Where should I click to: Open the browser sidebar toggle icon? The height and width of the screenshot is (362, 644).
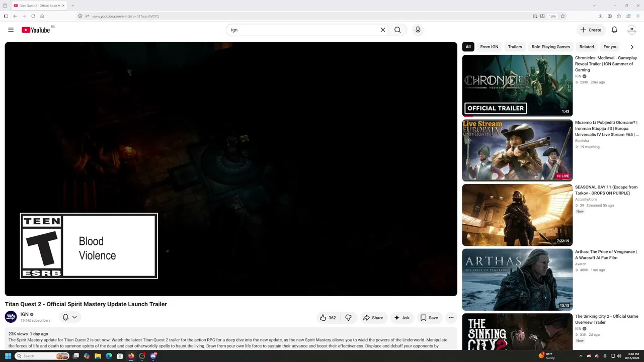pos(6,16)
